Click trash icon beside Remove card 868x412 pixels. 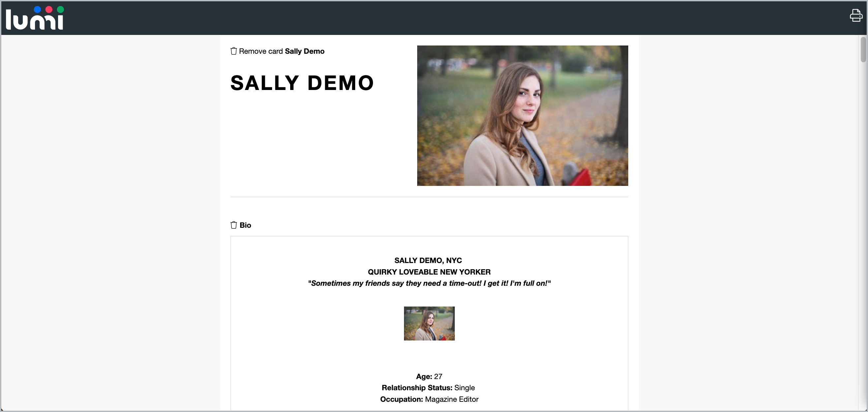tap(233, 51)
